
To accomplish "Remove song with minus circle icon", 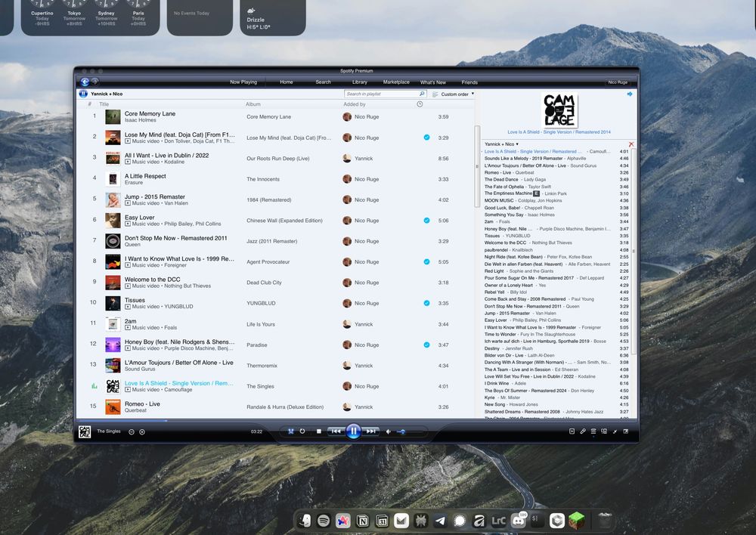I will tap(132, 432).
